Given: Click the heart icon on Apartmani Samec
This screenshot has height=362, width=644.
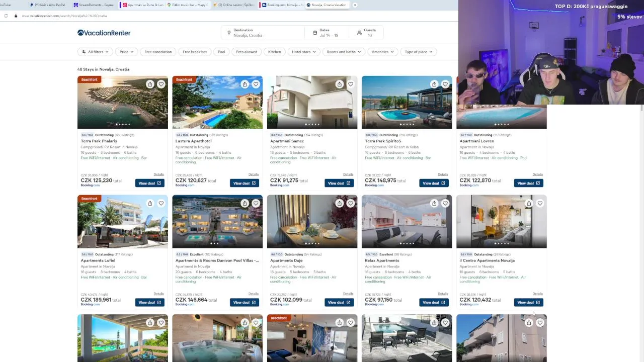Looking at the screenshot, I should [350, 84].
